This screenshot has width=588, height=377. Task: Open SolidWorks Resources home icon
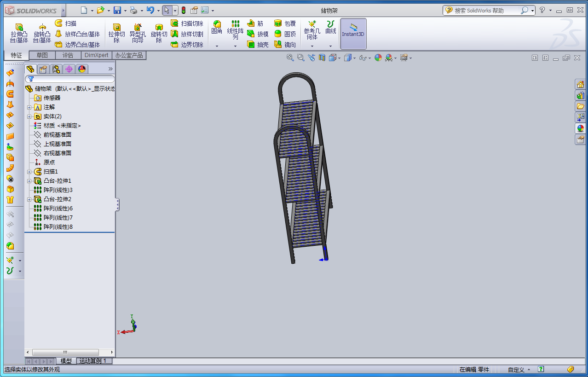pos(580,84)
